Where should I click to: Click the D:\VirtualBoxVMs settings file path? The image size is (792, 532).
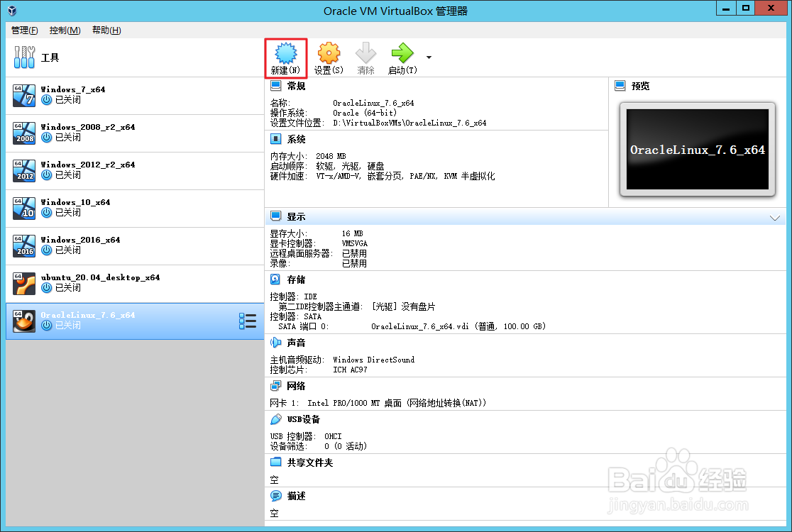click(x=409, y=123)
